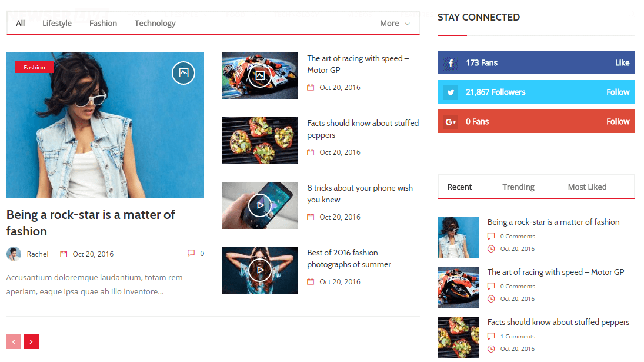Click Rachel's author avatar
This screenshot has height=362, width=644.
tap(14, 254)
